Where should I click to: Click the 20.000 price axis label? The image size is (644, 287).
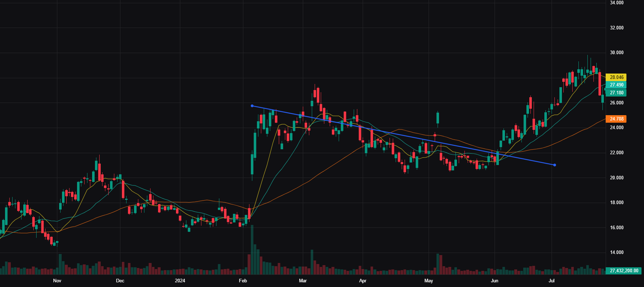pos(617,178)
